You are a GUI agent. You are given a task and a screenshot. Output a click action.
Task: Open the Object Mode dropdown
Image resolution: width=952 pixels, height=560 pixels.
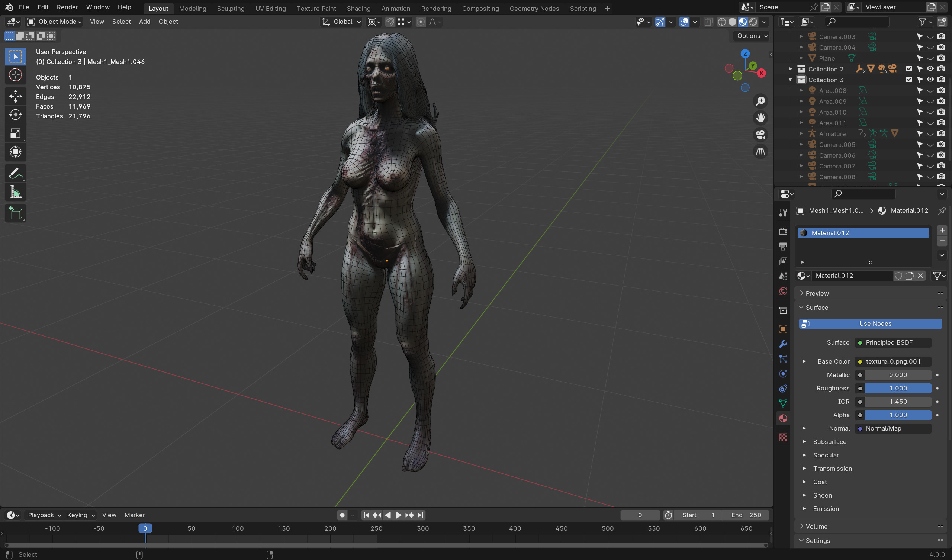point(54,22)
